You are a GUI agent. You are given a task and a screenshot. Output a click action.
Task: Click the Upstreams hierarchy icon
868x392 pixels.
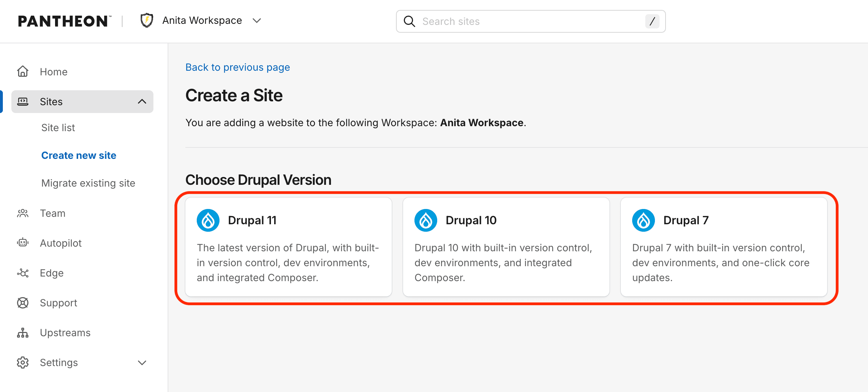tap(23, 333)
